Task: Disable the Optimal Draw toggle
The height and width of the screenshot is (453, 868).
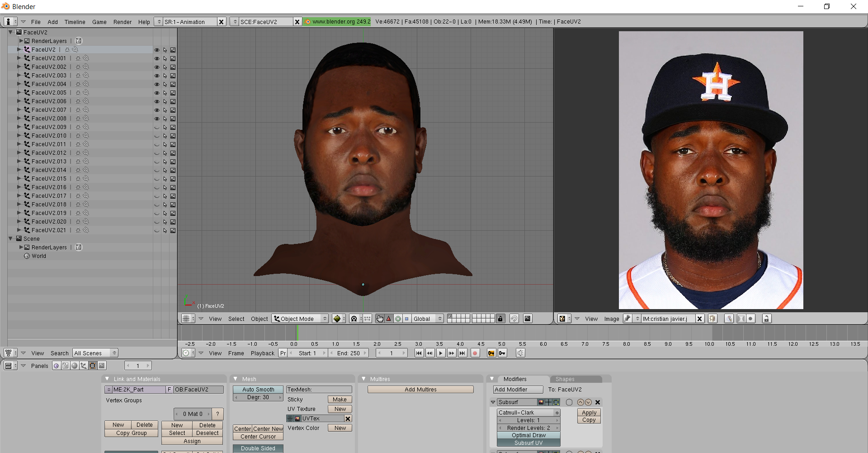Action: tap(528, 435)
